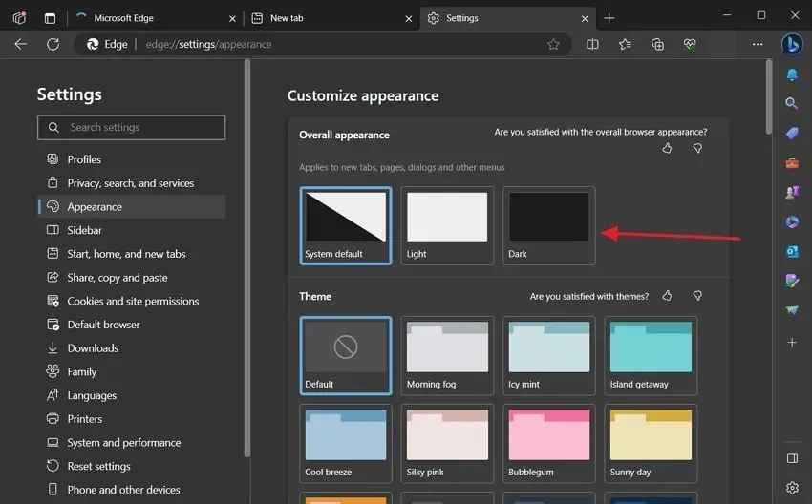The height and width of the screenshot is (504, 812).
Task: Select the System default appearance
Action: click(x=346, y=225)
